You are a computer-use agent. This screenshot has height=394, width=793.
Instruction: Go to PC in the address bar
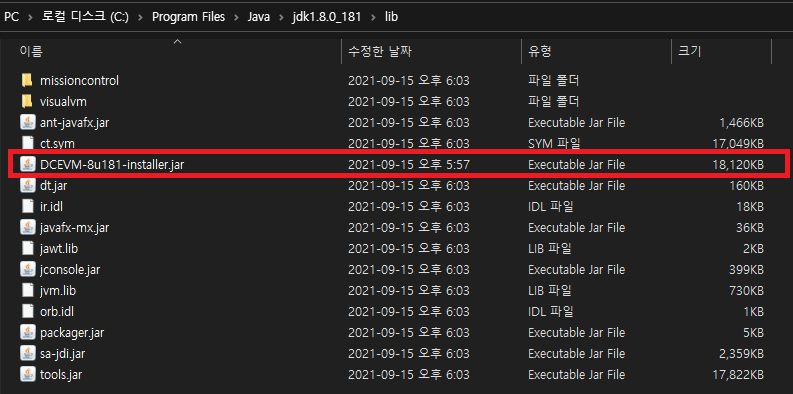pyautogui.click(x=11, y=17)
